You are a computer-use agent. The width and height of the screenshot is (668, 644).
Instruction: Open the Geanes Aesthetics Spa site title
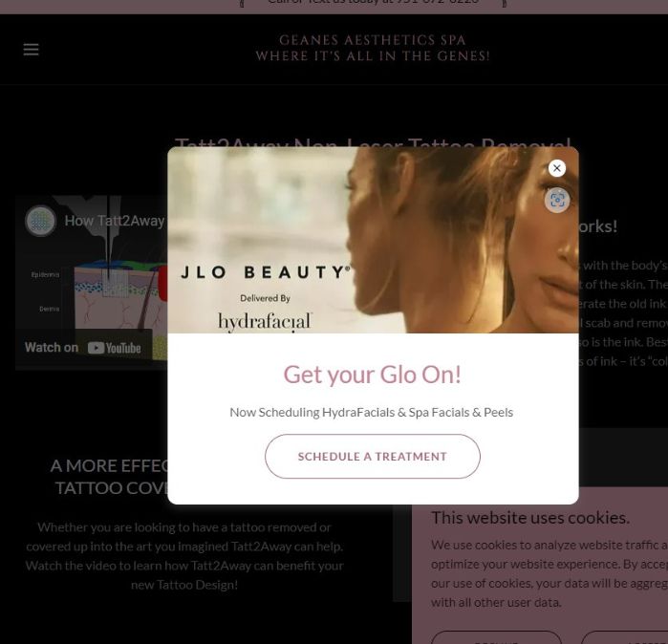click(x=373, y=48)
